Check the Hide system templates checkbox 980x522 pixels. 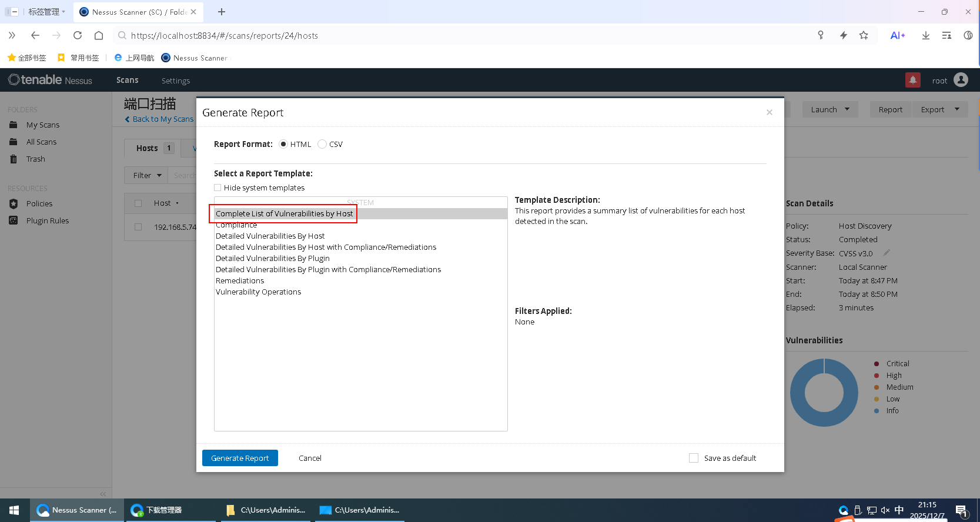(218, 188)
